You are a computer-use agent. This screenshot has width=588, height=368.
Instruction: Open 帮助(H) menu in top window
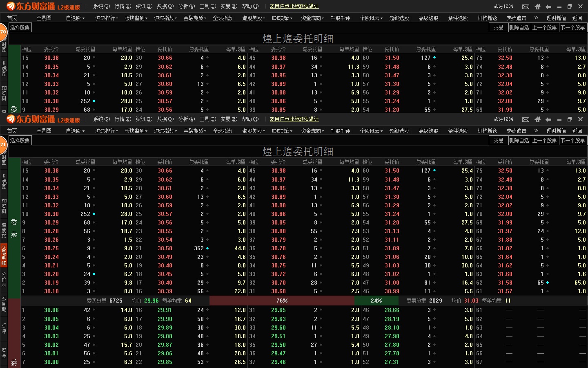[x=250, y=6]
